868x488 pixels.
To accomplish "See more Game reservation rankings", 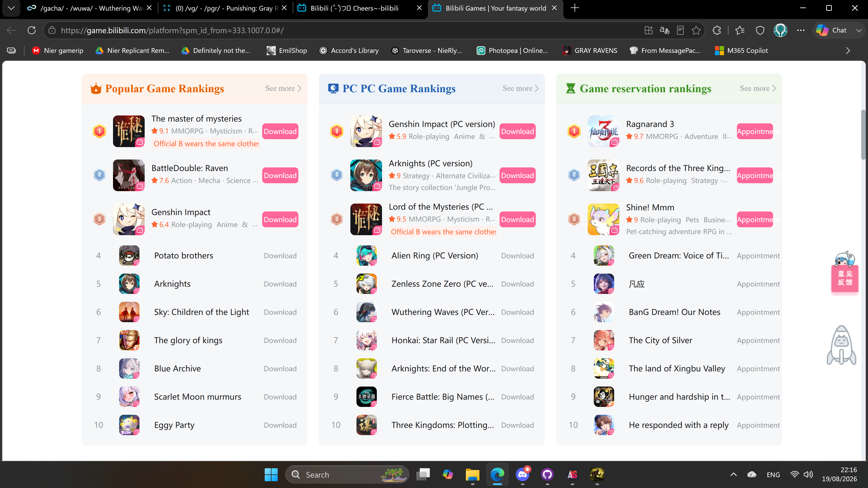I will point(758,88).
